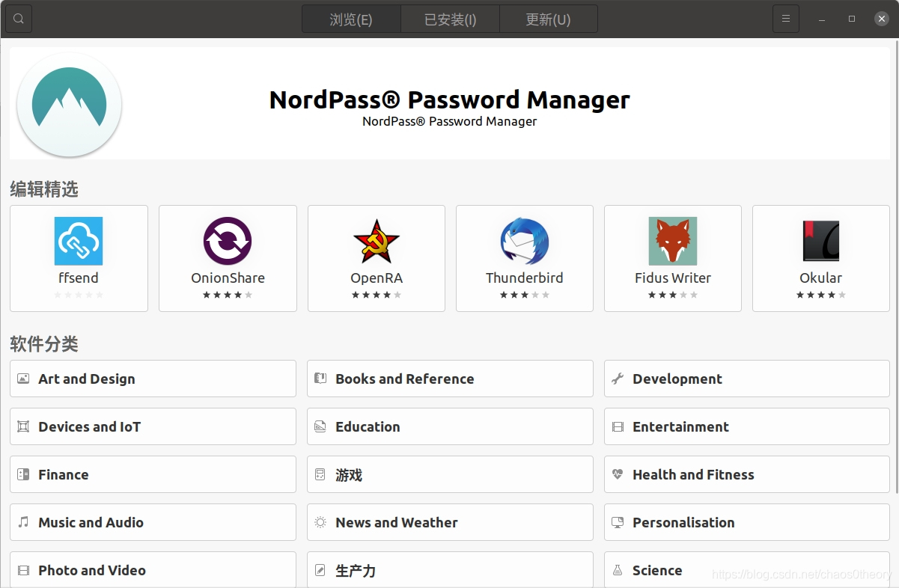Screen dimensions: 899x588
Task: Open the Art and Design category
Action: coord(153,379)
